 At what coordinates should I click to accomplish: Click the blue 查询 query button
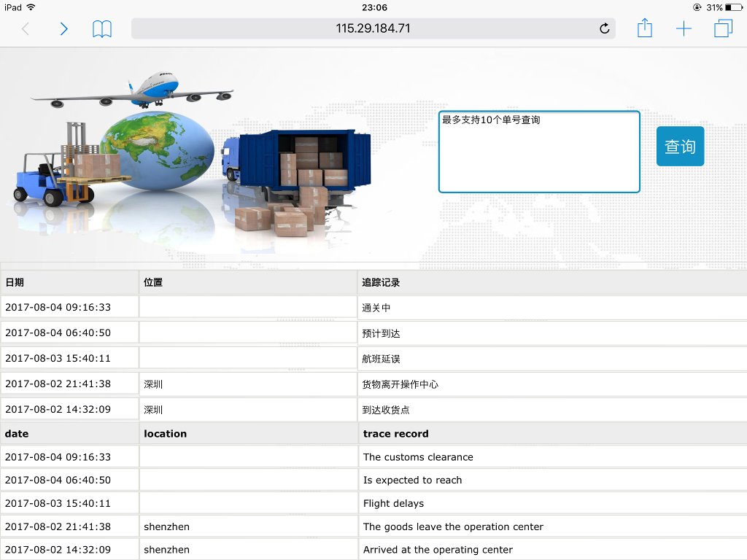click(x=680, y=146)
